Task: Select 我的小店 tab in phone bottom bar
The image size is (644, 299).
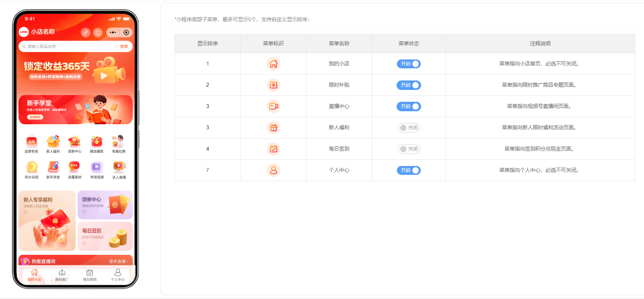Action: (x=34, y=275)
